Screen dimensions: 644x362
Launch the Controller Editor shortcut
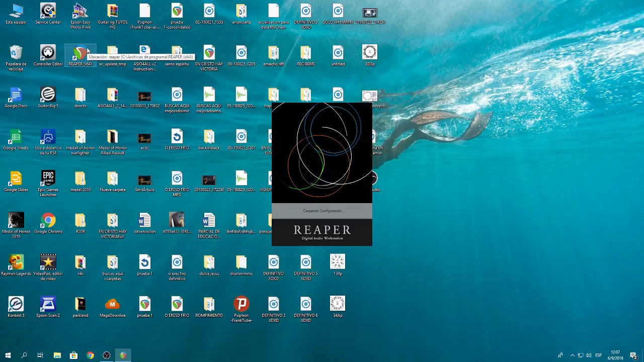click(48, 56)
